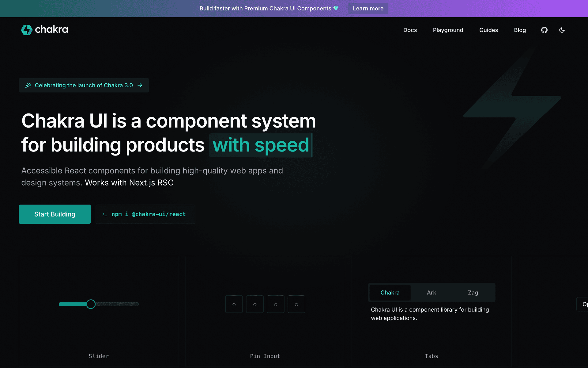Image resolution: width=588 pixels, height=368 pixels.
Task: Go to the Guides section
Action: tap(488, 30)
